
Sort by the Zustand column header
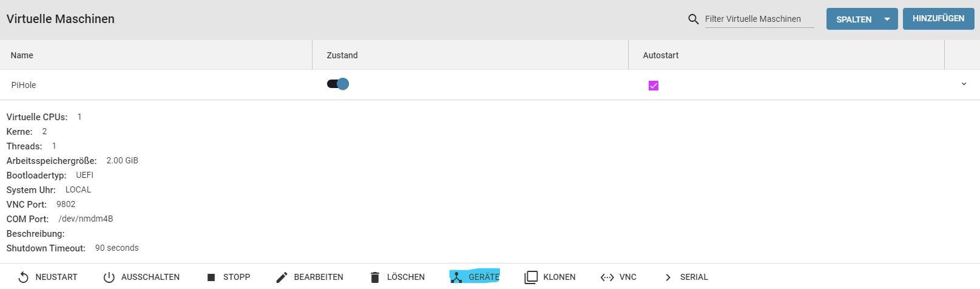click(x=342, y=55)
